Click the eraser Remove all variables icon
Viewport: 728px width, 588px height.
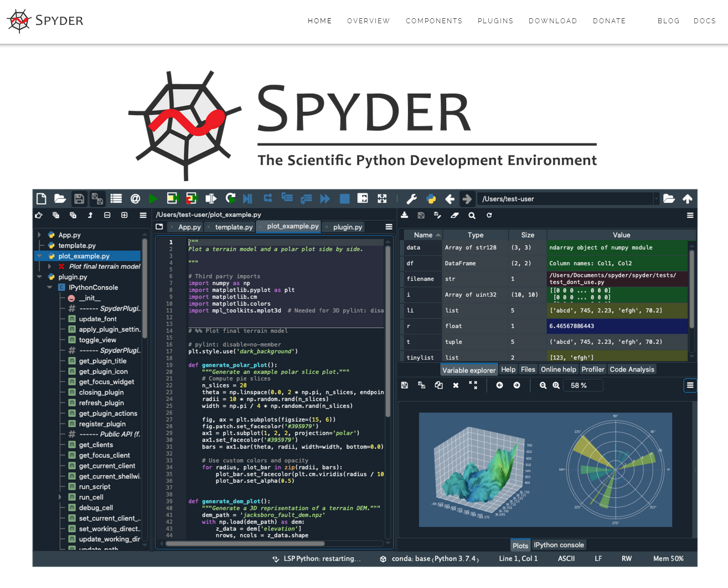pyautogui.click(x=455, y=215)
